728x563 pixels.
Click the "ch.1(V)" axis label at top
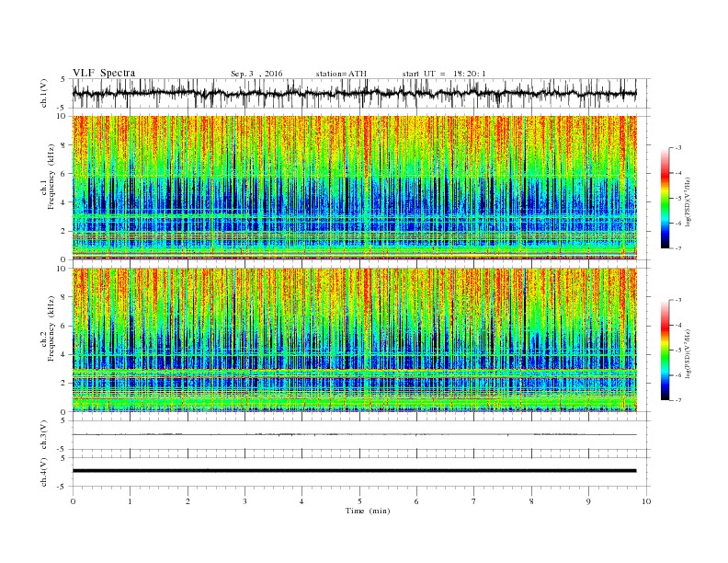click(x=44, y=93)
